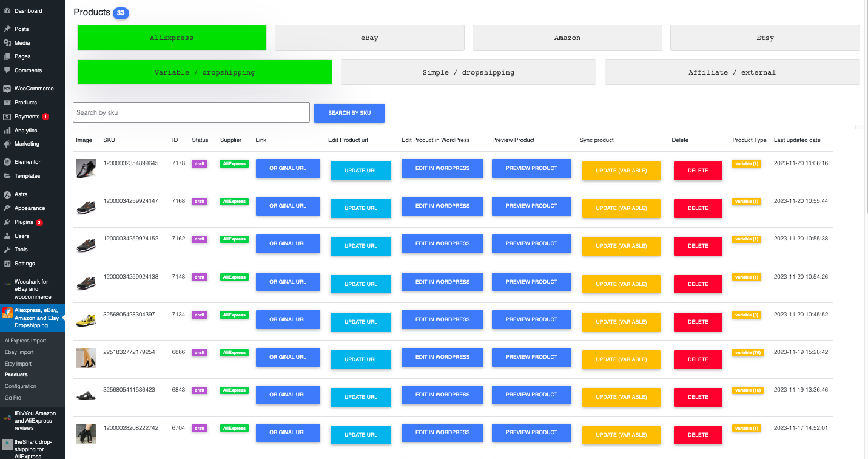The width and height of the screenshot is (868, 459).
Task: Open ORIGINAL URL for product ID 6704
Action: coord(288,432)
